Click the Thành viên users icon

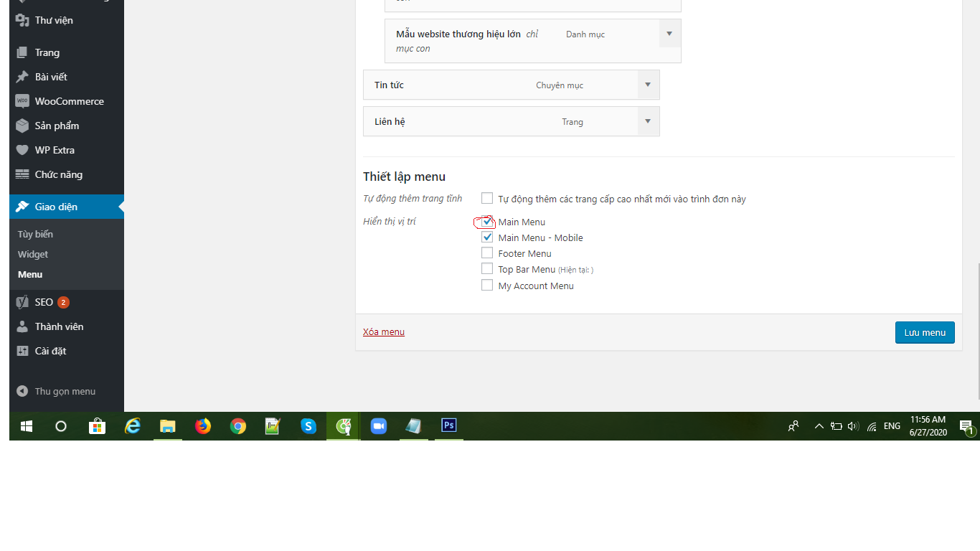click(22, 326)
